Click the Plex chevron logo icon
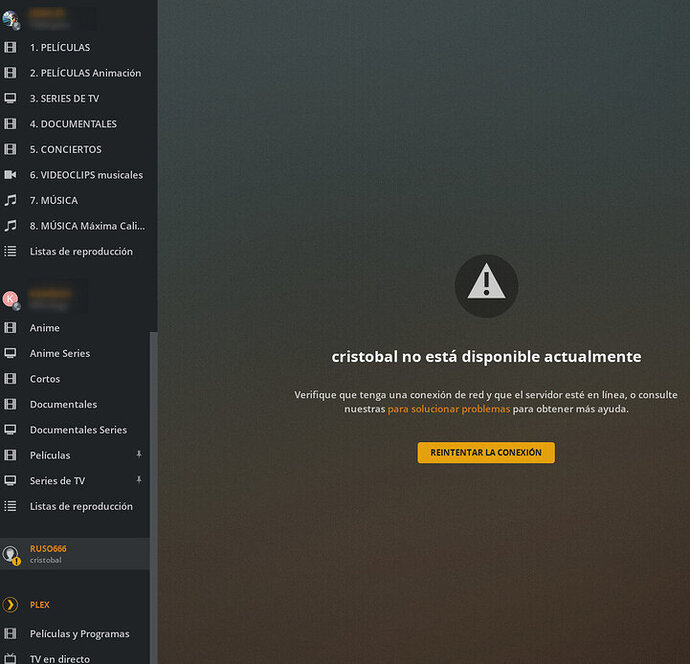Screen dimensions: 690x664 pos(10,605)
